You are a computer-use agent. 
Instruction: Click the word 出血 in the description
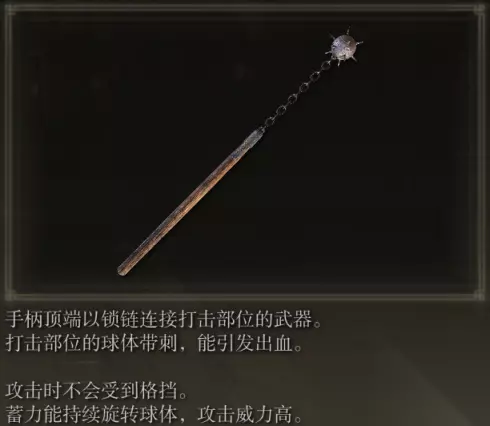click(x=274, y=343)
